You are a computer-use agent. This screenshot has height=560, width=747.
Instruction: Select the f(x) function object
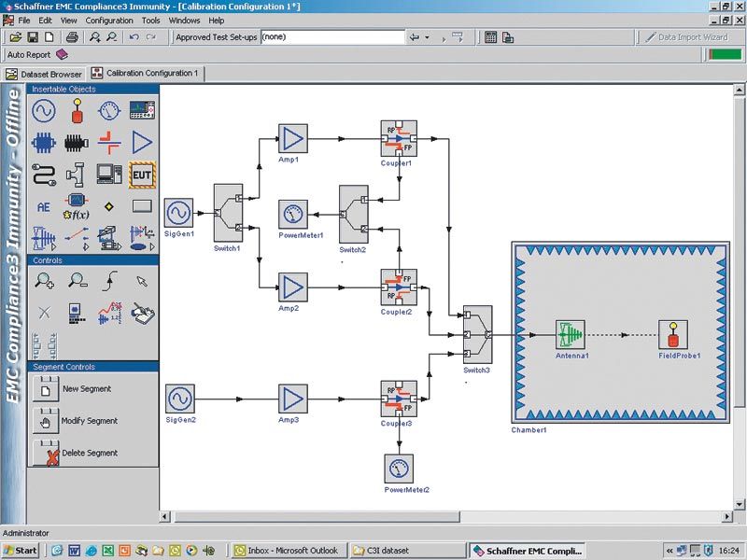[x=77, y=206]
